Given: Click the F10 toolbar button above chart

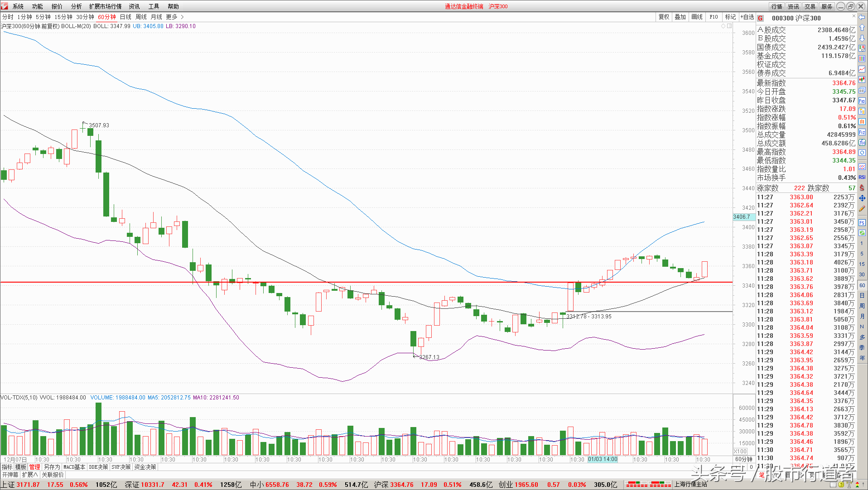Looking at the screenshot, I should click(x=714, y=17).
